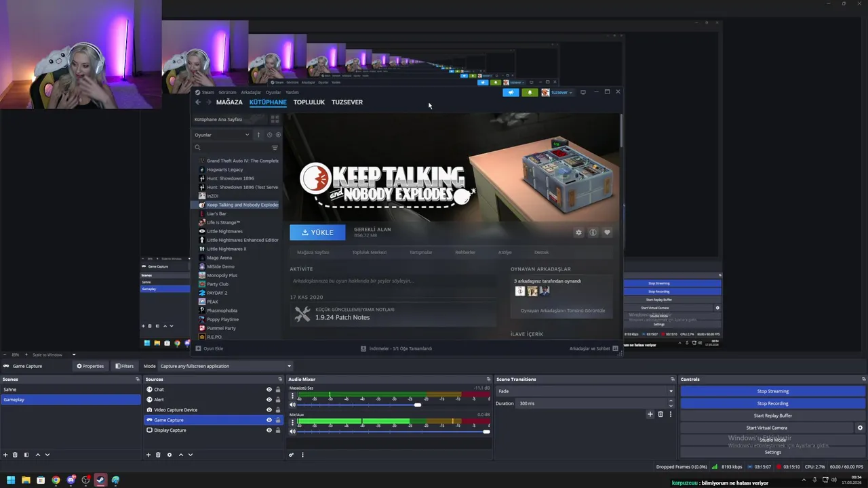Viewport: 868px width, 488px height.
Task: Remove selected scene with trash icon
Action: tap(15, 455)
